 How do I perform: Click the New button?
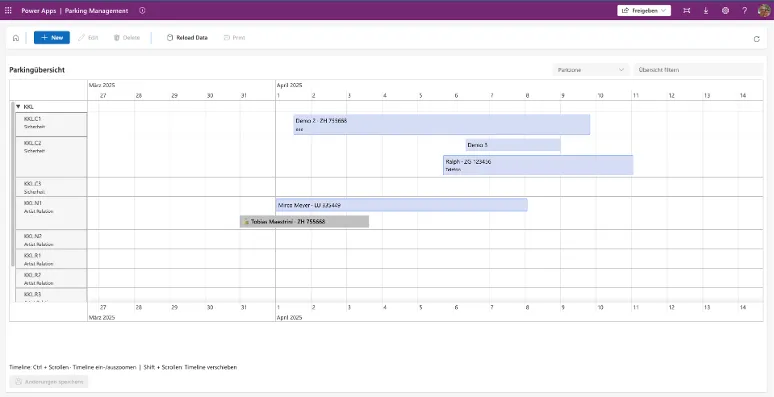52,38
